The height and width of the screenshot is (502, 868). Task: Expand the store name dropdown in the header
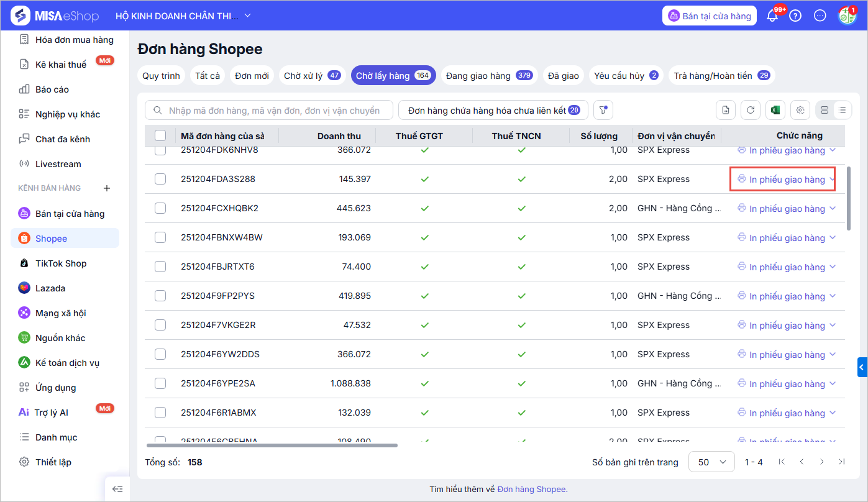pos(248,16)
